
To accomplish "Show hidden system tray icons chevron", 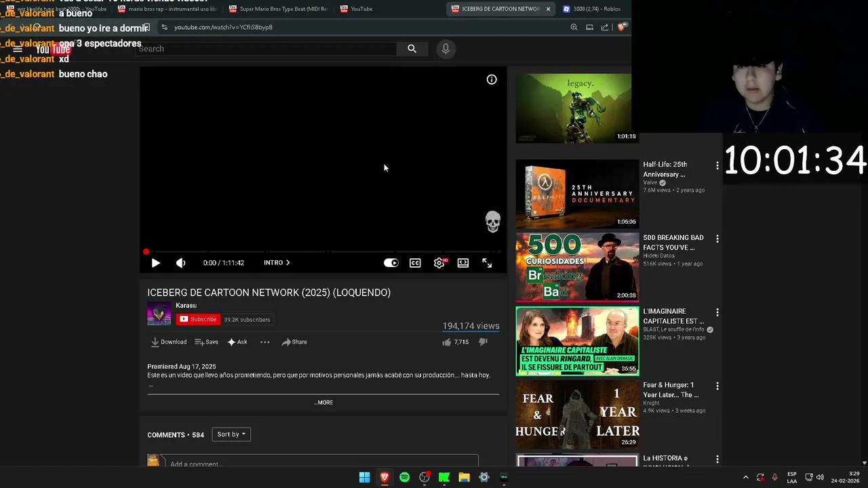I will 745,477.
